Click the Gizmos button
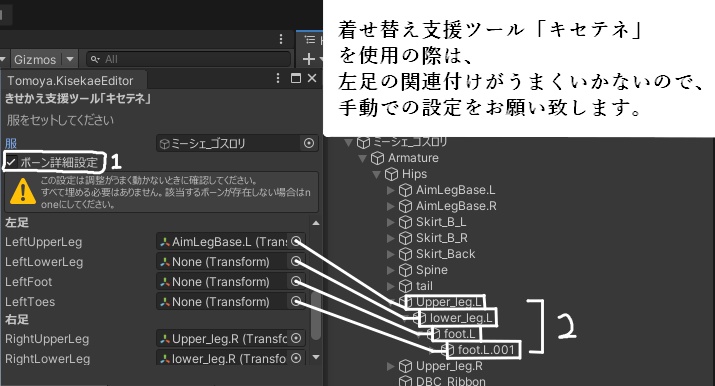The image size is (715, 386). point(35,59)
